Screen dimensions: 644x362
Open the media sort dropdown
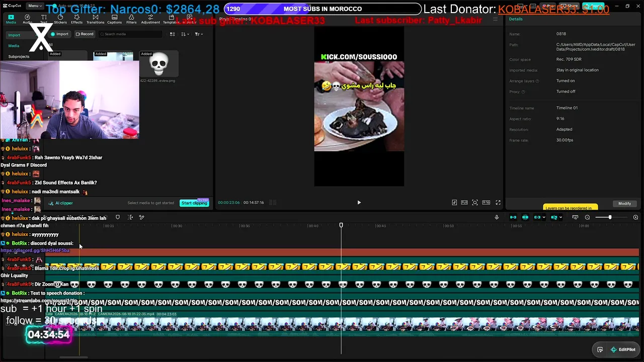pos(185,34)
